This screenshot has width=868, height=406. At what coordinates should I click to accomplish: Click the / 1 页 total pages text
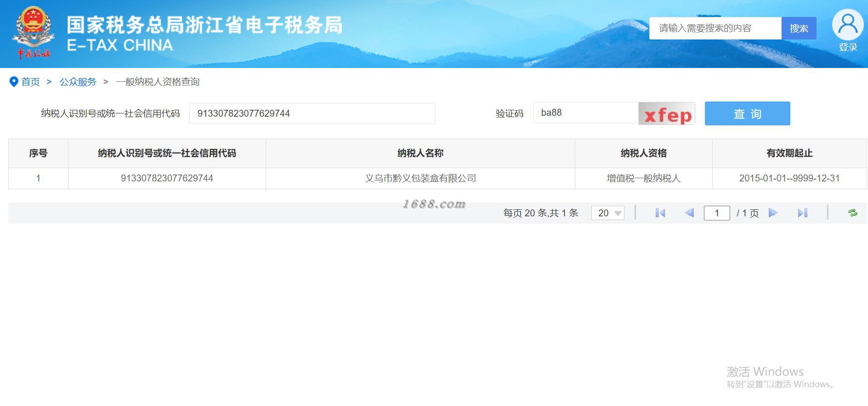pyautogui.click(x=747, y=213)
